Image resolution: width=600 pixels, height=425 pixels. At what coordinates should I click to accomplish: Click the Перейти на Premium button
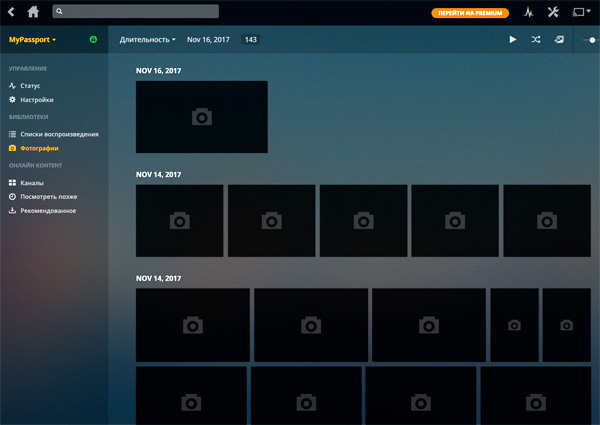pos(470,13)
